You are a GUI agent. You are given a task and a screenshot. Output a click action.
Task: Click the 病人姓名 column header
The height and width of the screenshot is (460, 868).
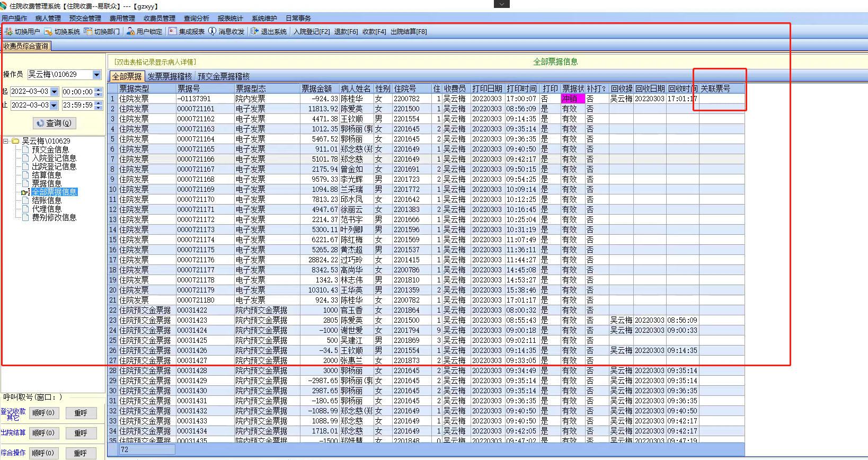356,89
